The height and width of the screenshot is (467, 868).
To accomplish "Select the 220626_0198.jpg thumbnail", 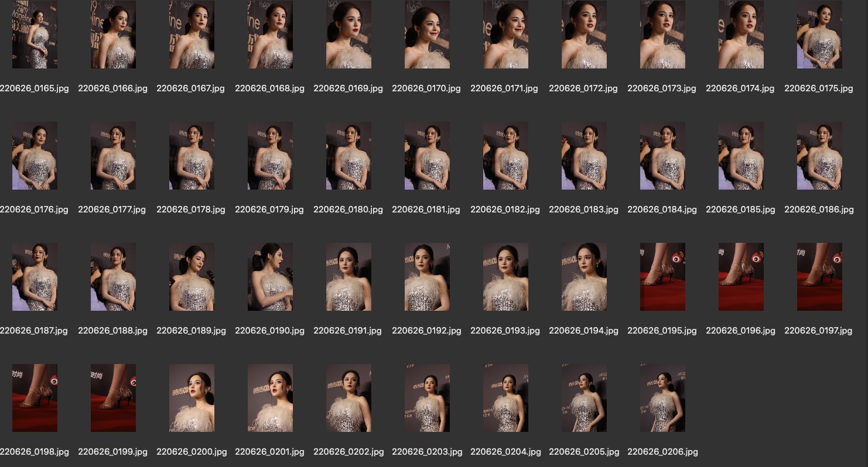I will tap(35, 398).
